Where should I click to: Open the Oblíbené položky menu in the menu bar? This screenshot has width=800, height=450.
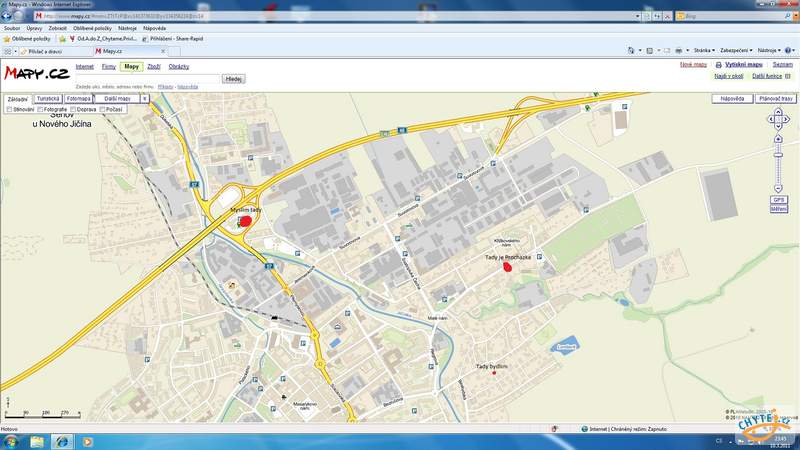92,29
